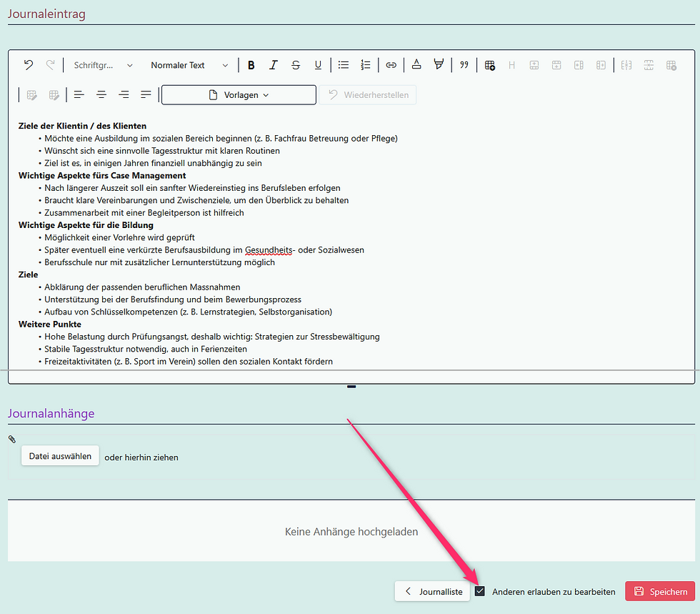Click the editor resize handle bar
The width and height of the screenshot is (700, 614).
[351, 387]
